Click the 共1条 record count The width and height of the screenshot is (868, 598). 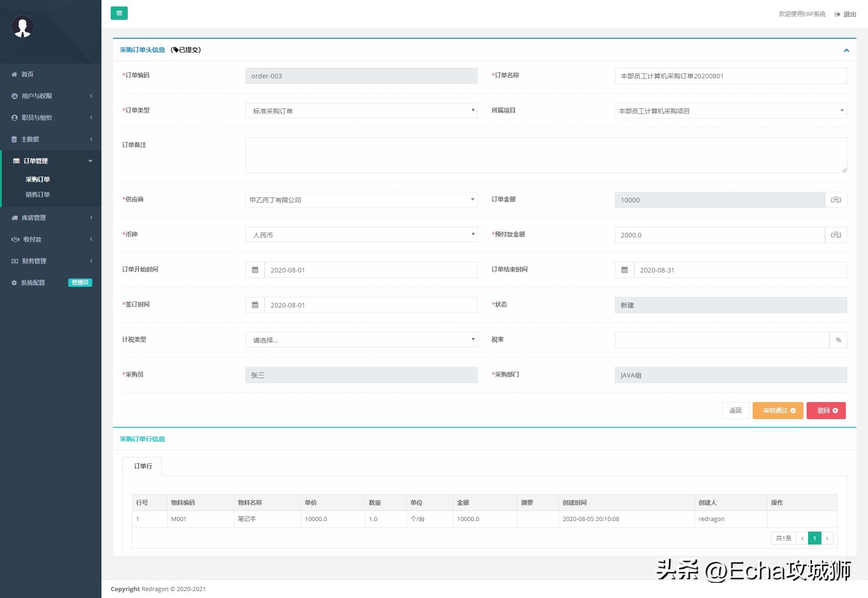coord(784,538)
